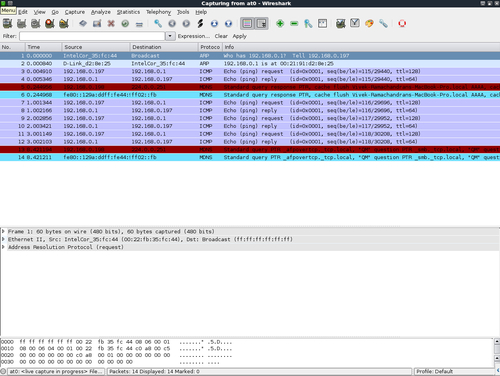
Task: Open help lifebuoy icon
Action: 402,23
